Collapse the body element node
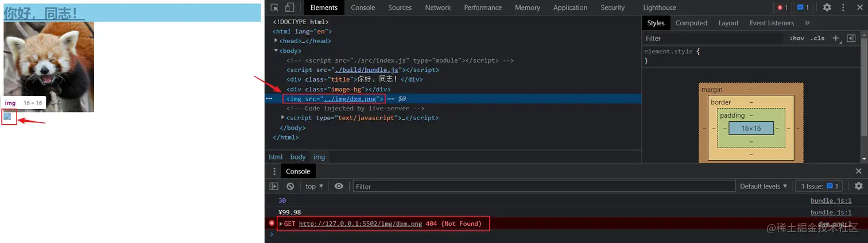This screenshot has width=868, height=243. pos(276,51)
